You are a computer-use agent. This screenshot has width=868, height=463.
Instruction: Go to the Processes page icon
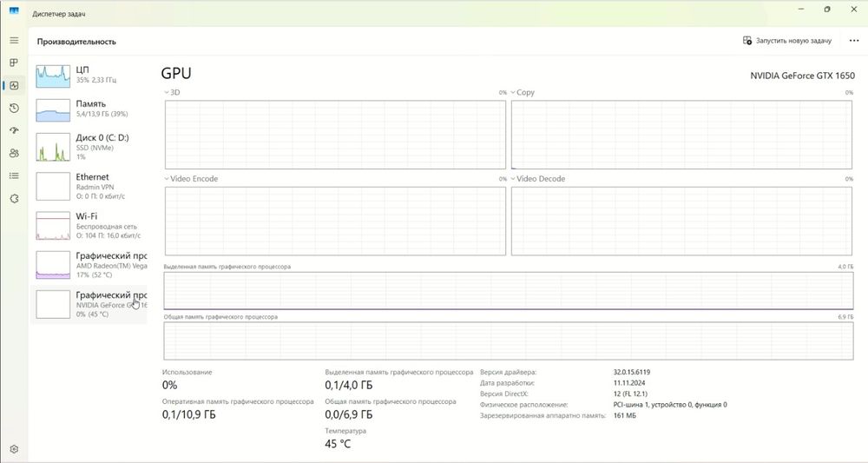click(15, 63)
